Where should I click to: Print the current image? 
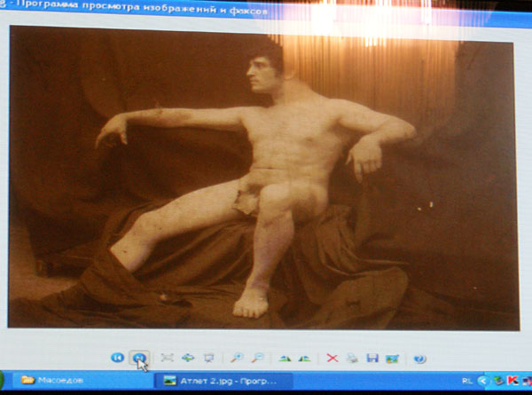pyautogui.click(x=352, y=358)
